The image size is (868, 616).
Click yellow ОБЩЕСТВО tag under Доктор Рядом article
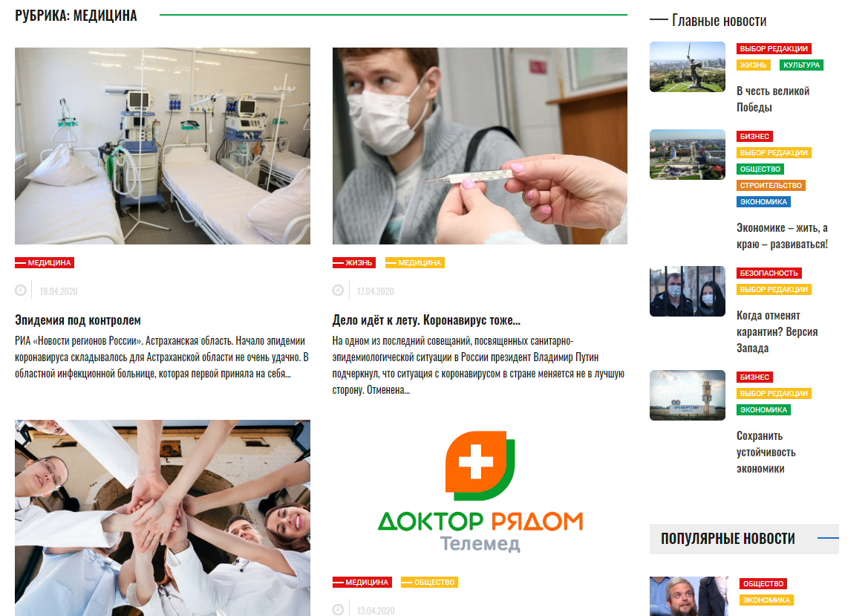[429, 583]
